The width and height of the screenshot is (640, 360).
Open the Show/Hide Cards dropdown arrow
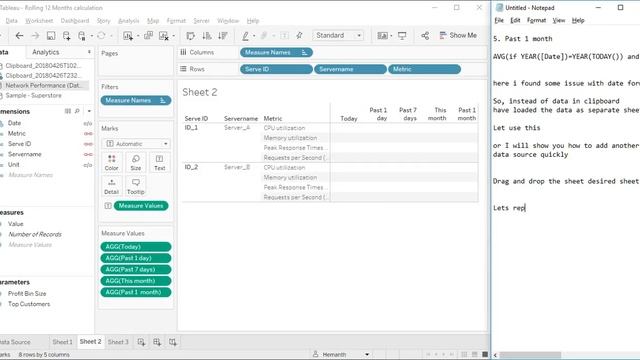click(391, 36)
